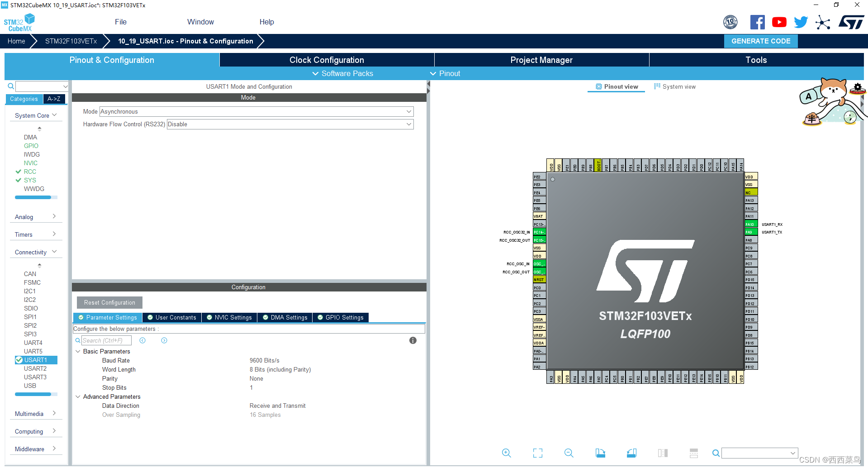868x468 pixels.
Task: Click the green PA9 USART1_TX pin
Action: [751, 232]
